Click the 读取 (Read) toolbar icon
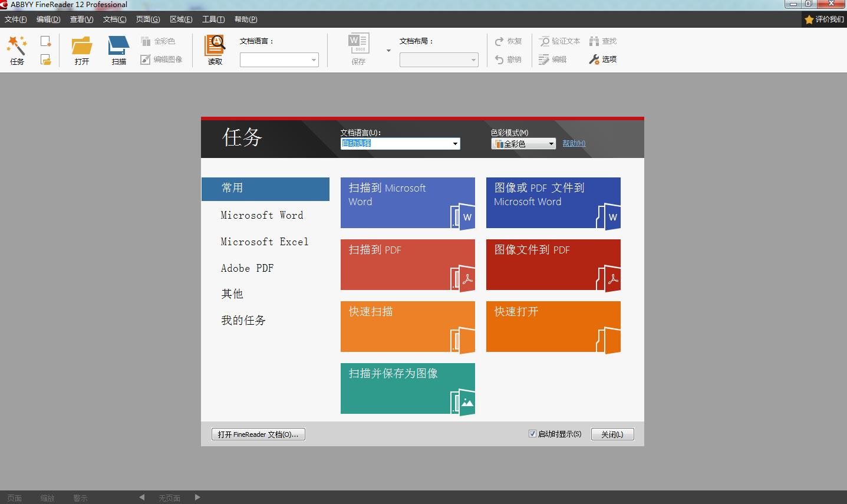Viewport: 847px width, 504px height. (214, 50)
